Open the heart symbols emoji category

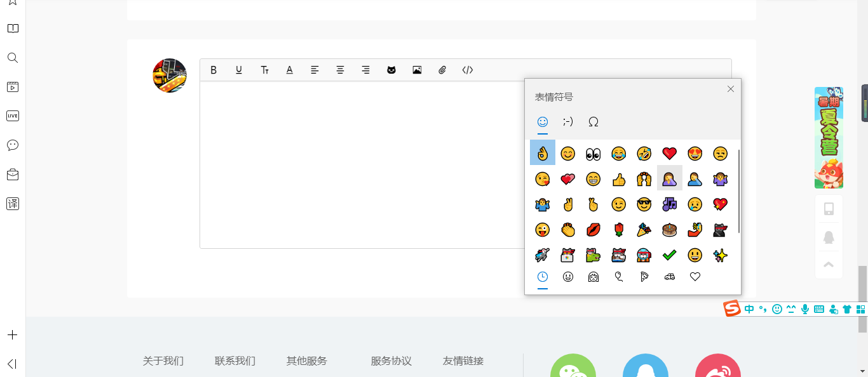pos(695,277)
